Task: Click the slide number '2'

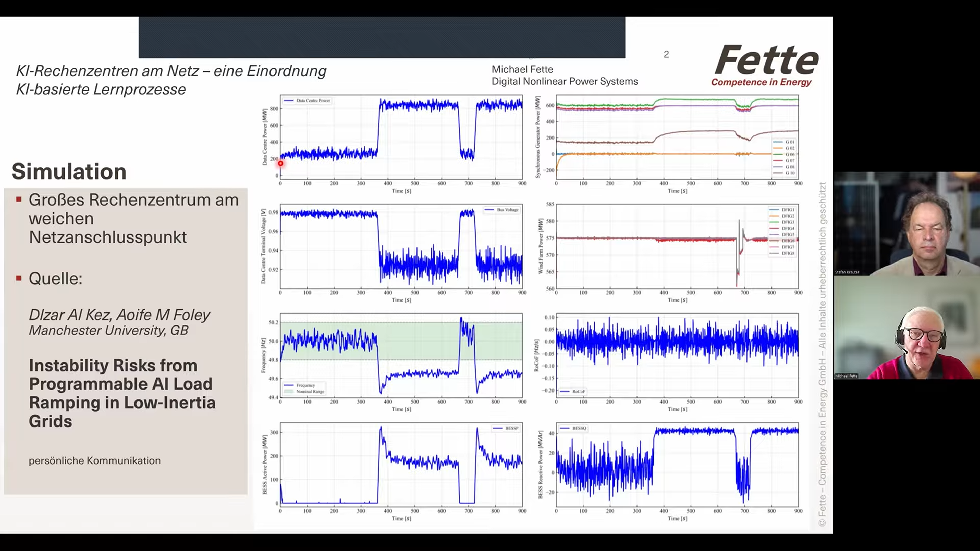Action: pyautogui.click(x=666, y=54)
